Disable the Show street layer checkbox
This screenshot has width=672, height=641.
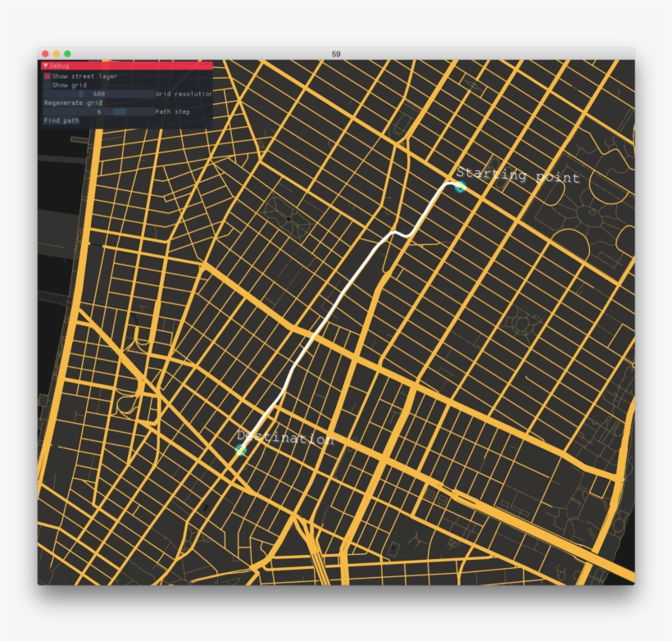pyautogui.click(x=48, y=76)
